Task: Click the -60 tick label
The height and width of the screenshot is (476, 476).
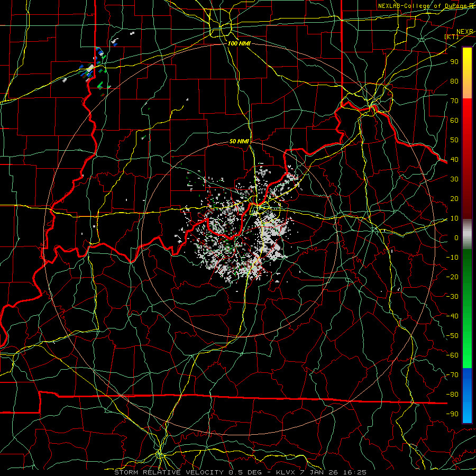Action: (x=452, y=355)
